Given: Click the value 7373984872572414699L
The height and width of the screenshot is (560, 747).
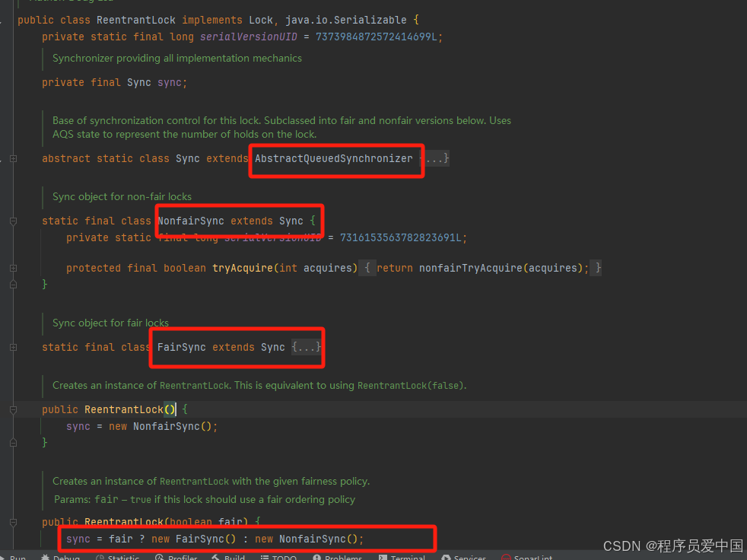Looking at the screenshot, I should tap(377, 37).
